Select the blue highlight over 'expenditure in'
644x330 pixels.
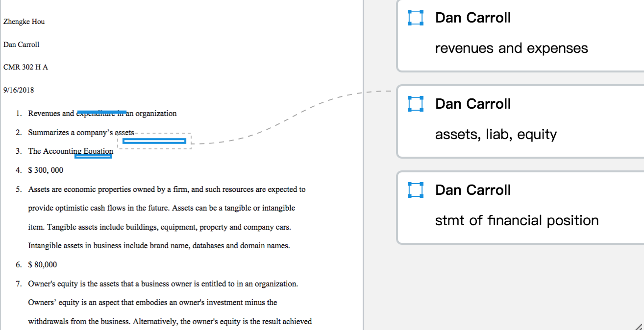[x=102, y=112]
